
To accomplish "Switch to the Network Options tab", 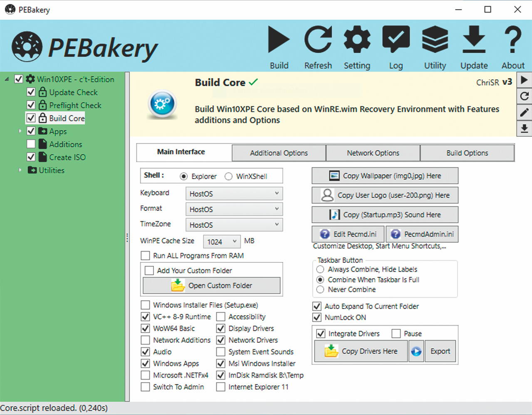I will [x=373, y=153].
